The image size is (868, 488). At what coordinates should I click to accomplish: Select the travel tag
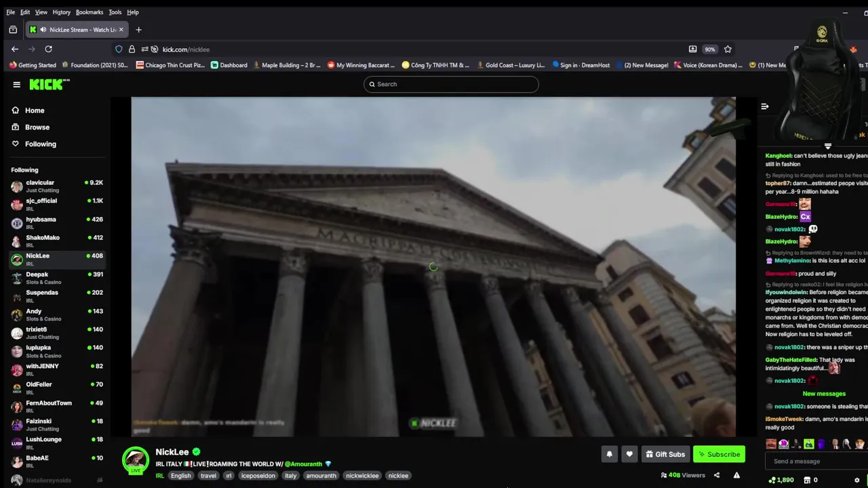pyautogui.click(x=208, y=476)
